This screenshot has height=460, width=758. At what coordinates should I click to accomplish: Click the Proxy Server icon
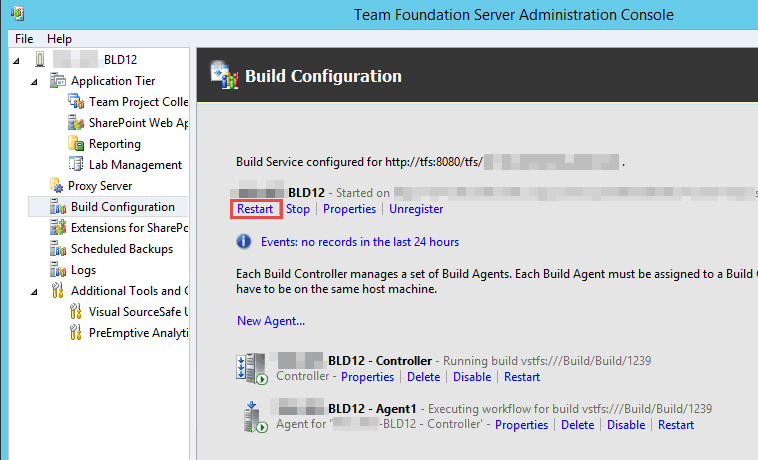(57, 186)
